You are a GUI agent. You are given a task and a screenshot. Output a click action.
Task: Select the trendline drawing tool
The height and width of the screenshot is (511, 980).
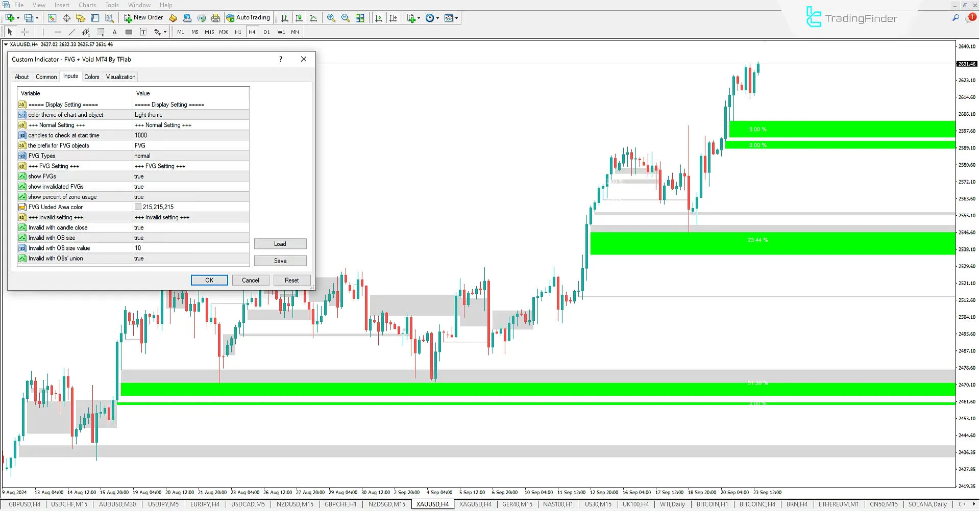click(x=71, y=32)
